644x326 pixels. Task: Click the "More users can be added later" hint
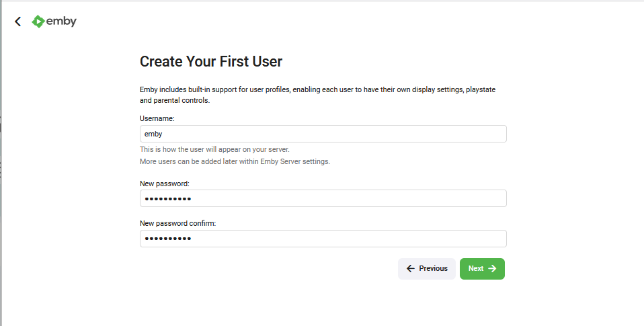[x=235, y=161]
